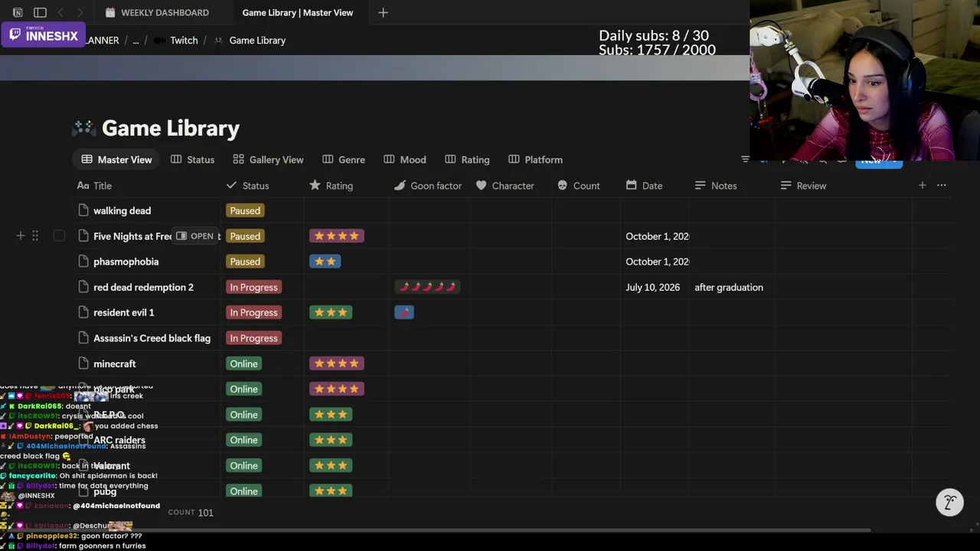Screen dimensions: 980x551
Task: Open the Notion home icon in the top bar
Action: coord(18,12)
